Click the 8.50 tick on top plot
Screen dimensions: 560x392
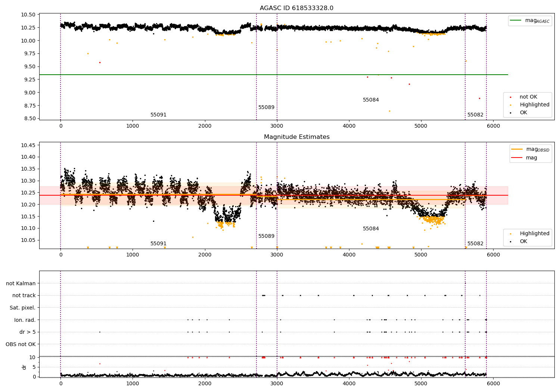pyautogui.click(x=29, y=119)
